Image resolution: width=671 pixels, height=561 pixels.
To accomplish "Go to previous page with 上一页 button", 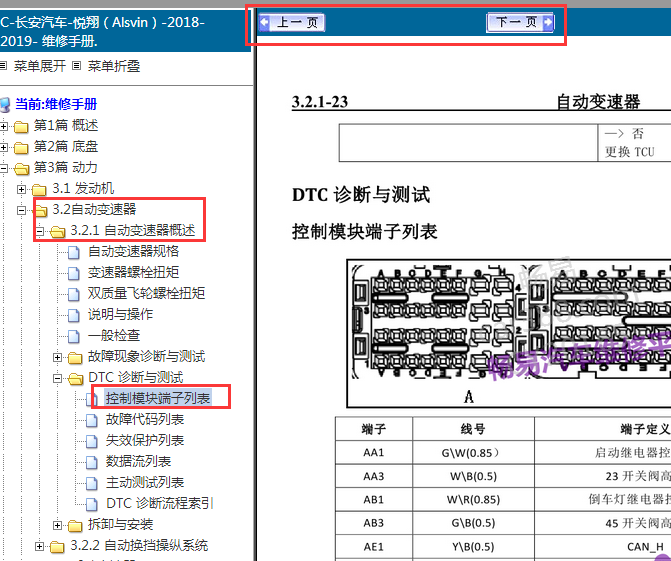I will (292, 23).
